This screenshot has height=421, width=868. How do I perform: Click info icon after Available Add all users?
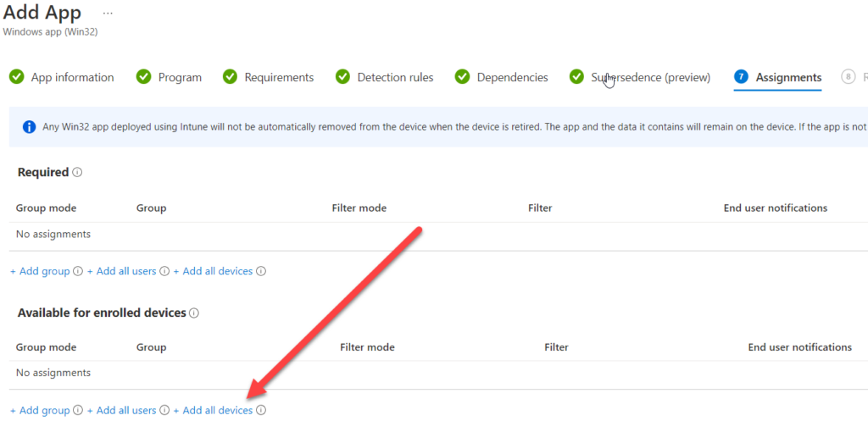click(x=164, y=411)
